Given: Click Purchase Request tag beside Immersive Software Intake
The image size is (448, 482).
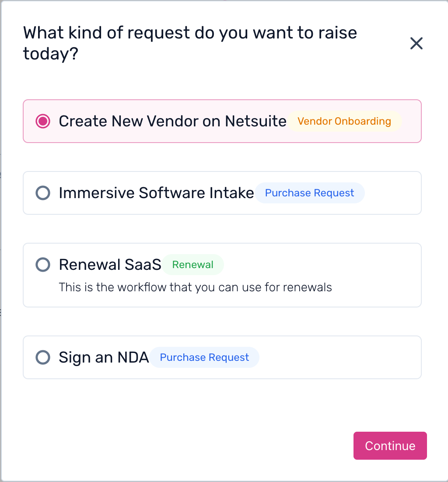Looking at the screenshot, I should (309, 193).
